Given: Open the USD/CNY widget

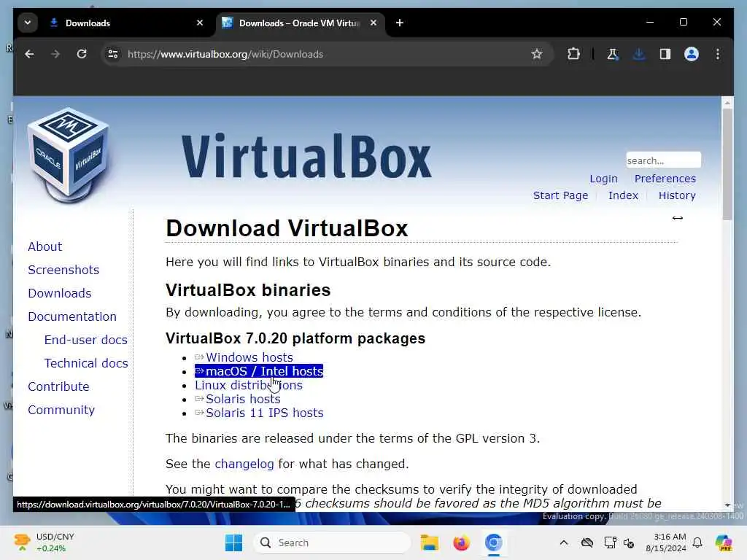Looking at the screenshot, I should (x=44, y=542).
